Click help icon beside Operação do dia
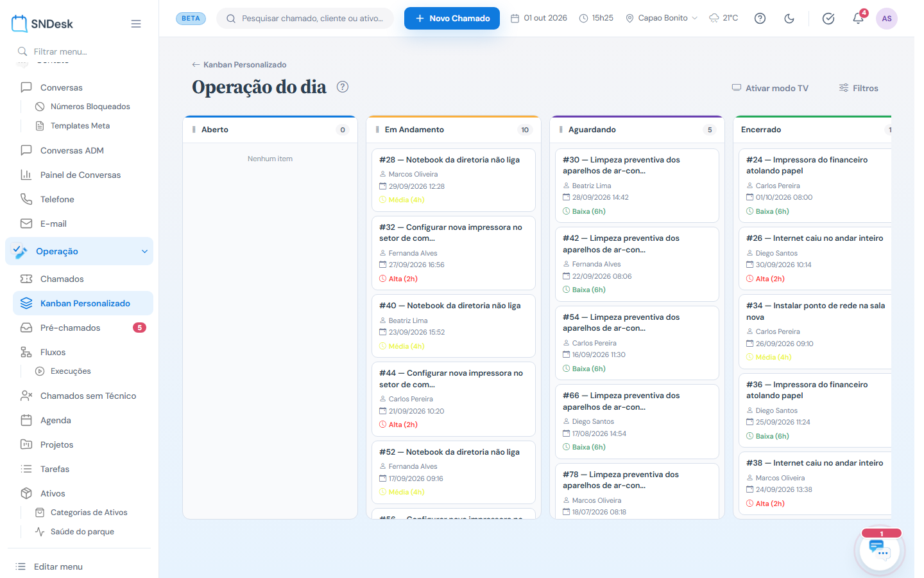924x578 pixels. pyautogui.click(x=343, y=87)
